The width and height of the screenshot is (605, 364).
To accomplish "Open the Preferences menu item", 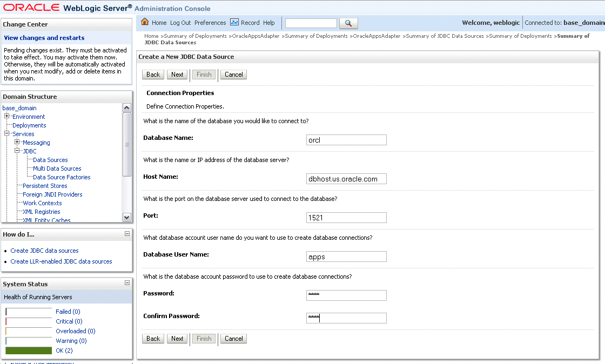I will (210, 23).
